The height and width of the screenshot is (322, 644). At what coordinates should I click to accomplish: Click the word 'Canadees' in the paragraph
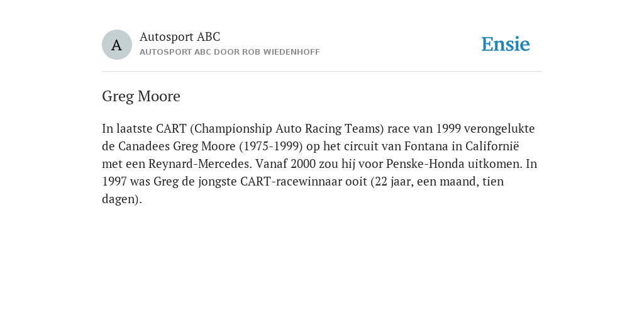pyautogui.click(x=144, y=146)
